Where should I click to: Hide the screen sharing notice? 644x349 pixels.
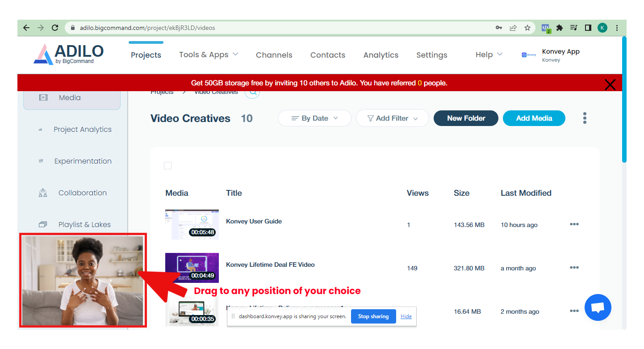[x=406, y=316]
